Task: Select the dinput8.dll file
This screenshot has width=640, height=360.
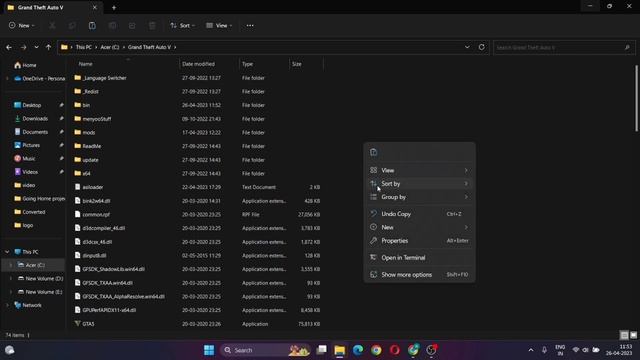Action: click(94, 256)
